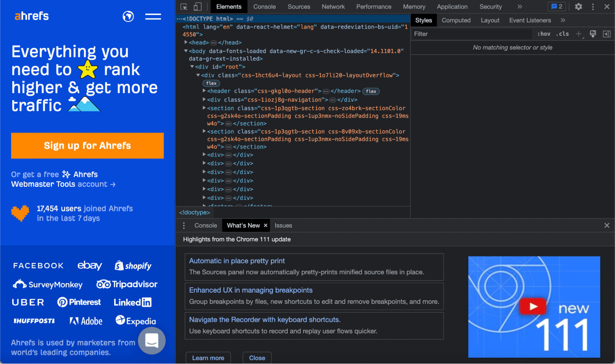The width and height of the screenshot is (615, 364).
Task: Click the Sign up for Ahrefs button
Action: pos(87,145)
